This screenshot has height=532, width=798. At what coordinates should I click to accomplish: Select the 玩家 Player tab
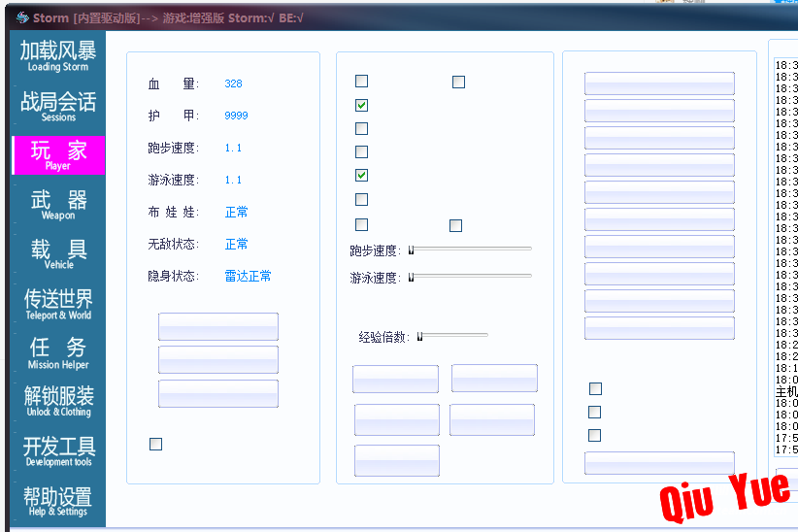(58, 154)
